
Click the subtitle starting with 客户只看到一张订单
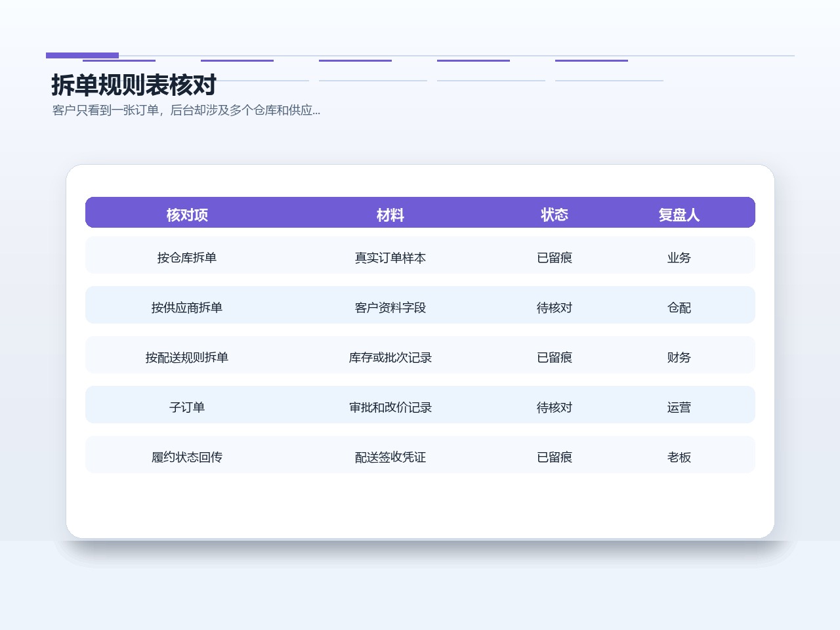pyautogui.click(x=186, y=110)
